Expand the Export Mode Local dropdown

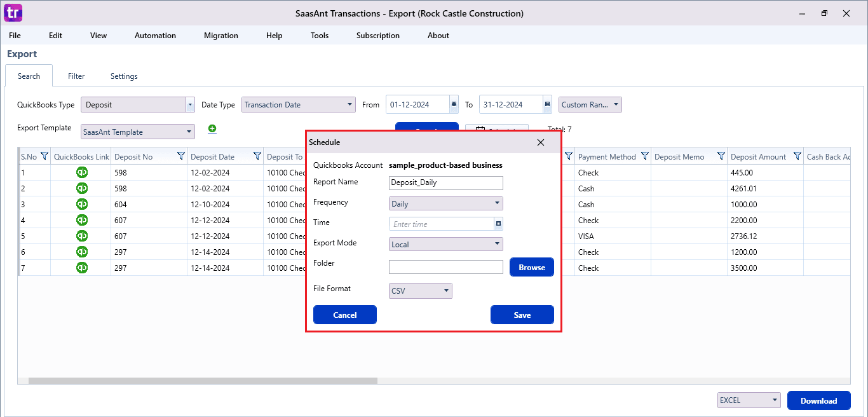[445, 244]
